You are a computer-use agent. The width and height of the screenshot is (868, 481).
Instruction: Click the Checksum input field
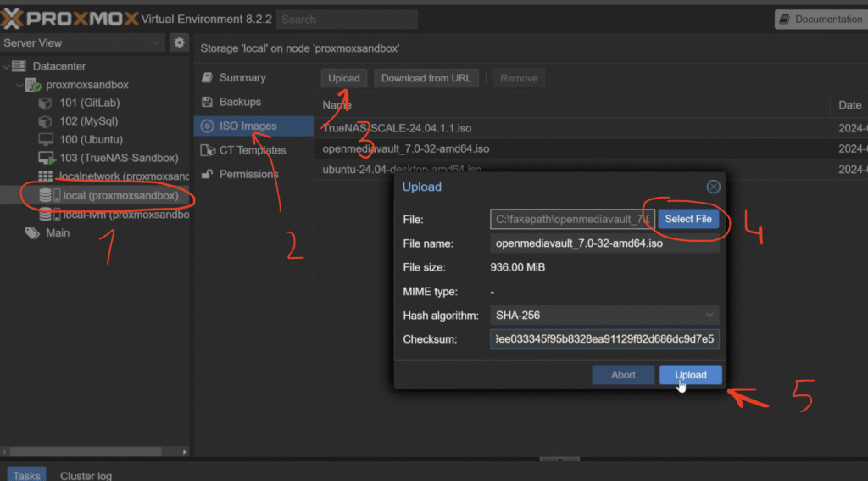(604, 339)
